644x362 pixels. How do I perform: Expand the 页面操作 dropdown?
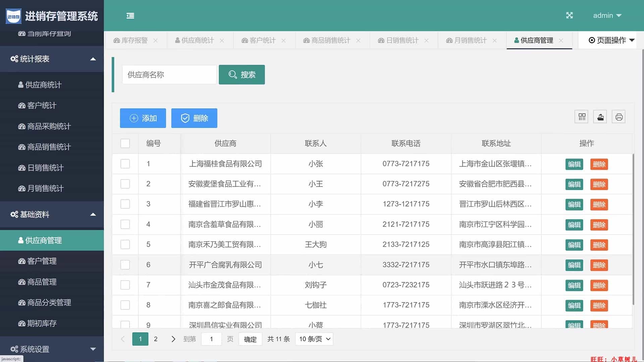(x=611, y=40)
